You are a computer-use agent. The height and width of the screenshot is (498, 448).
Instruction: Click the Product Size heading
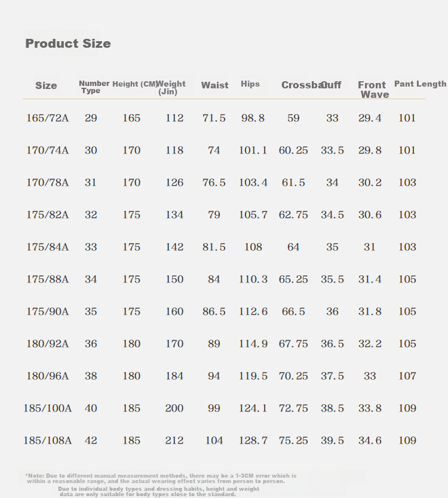[x=68, y=44]
